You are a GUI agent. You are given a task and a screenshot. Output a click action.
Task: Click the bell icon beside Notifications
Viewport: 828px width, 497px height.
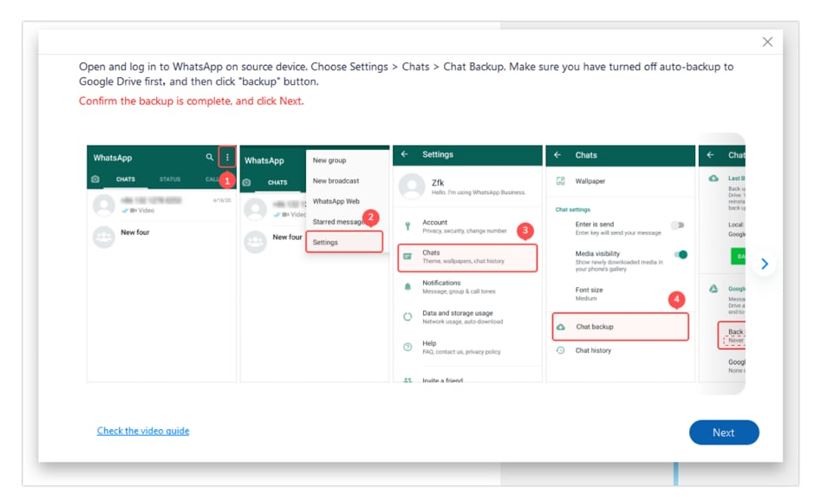click(x=408, y=287)
